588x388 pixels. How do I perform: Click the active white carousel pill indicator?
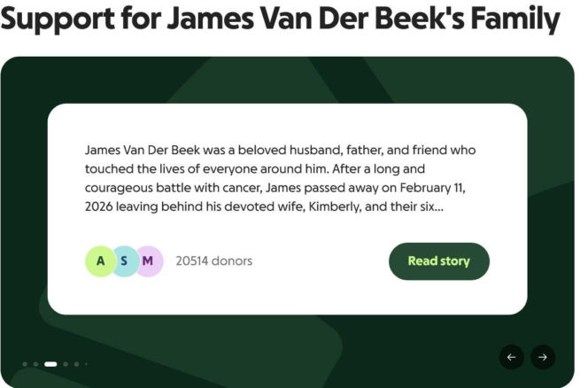click(50, 364)
